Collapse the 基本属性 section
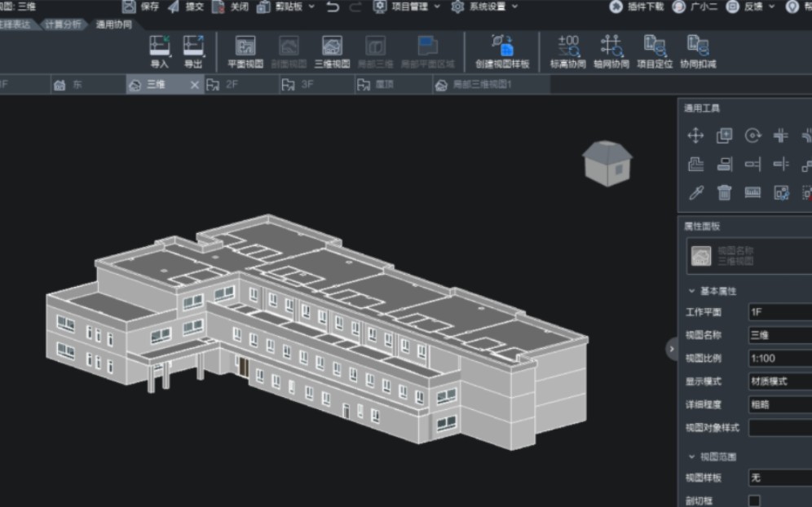The image size is (812, 507). click(x=691, y=291)
